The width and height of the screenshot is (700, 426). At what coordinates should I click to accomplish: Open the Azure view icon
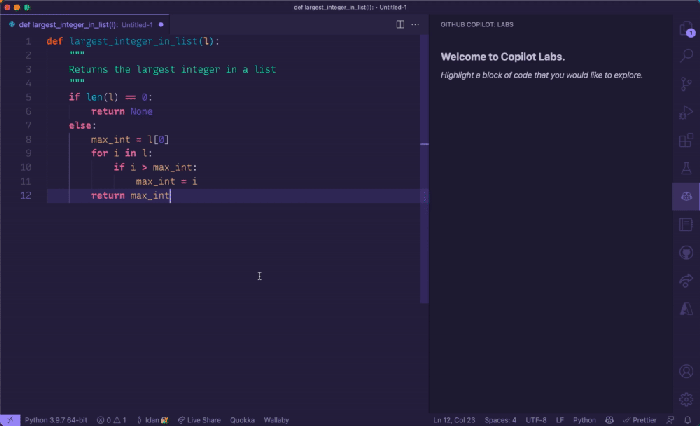click(x=686, y=309)
